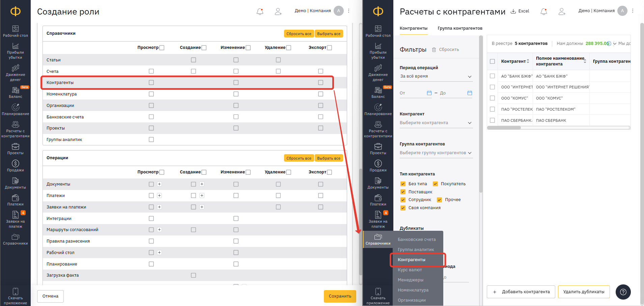Open Выберите группу контрагентов dropdown
644x306 pixels.
tap(436, 153)
